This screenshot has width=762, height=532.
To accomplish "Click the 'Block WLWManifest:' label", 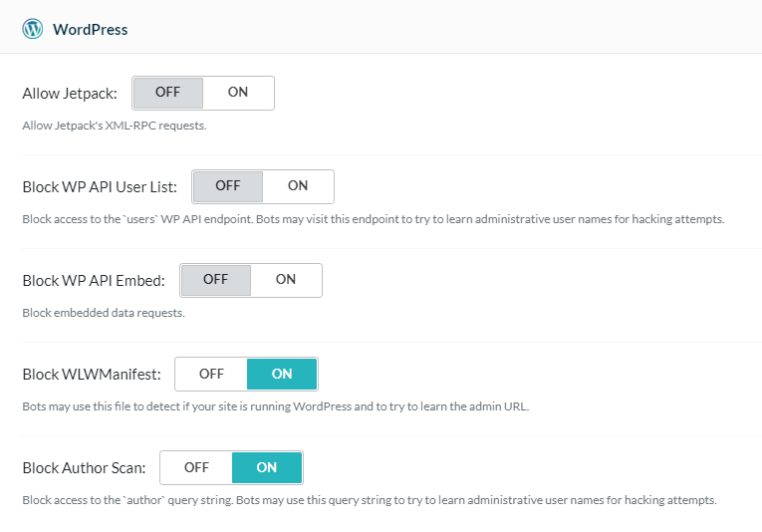I will point(92,375).
